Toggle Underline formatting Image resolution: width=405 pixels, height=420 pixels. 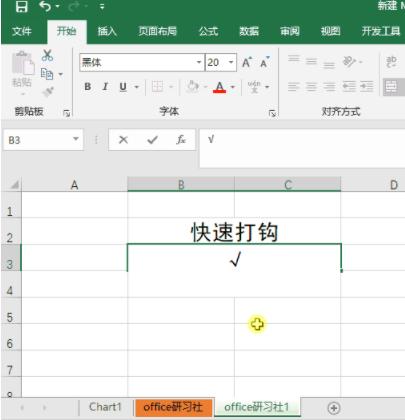click(x=123, y=87)
